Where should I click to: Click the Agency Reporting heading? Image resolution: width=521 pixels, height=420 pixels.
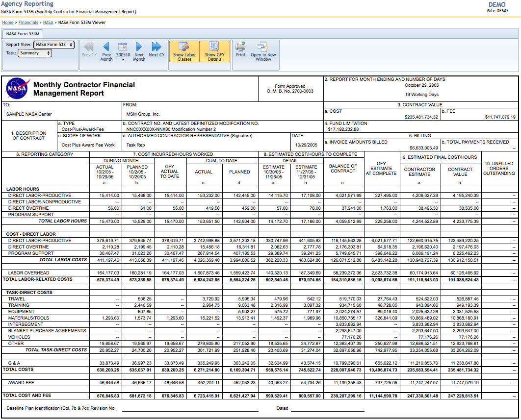27,4
